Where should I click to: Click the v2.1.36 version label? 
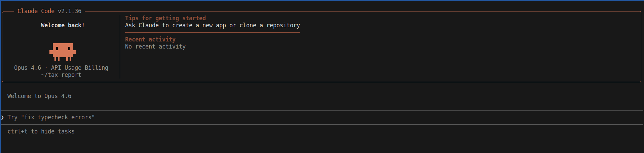(x=70, y=11)
